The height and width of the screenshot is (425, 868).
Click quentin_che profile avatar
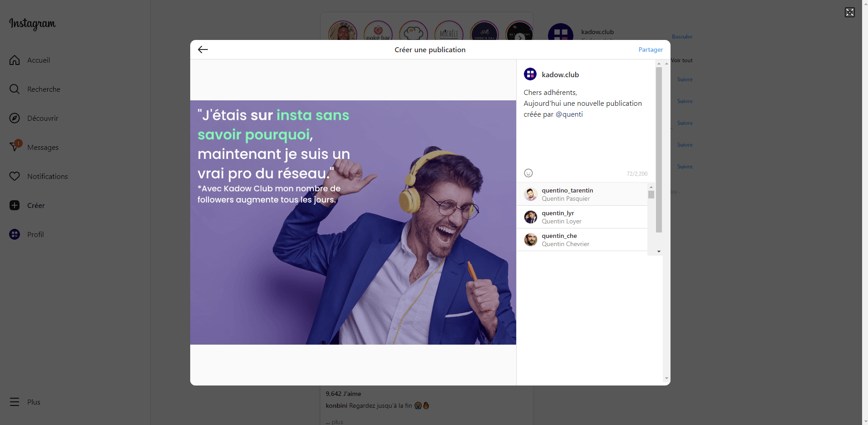coord(531,240)
